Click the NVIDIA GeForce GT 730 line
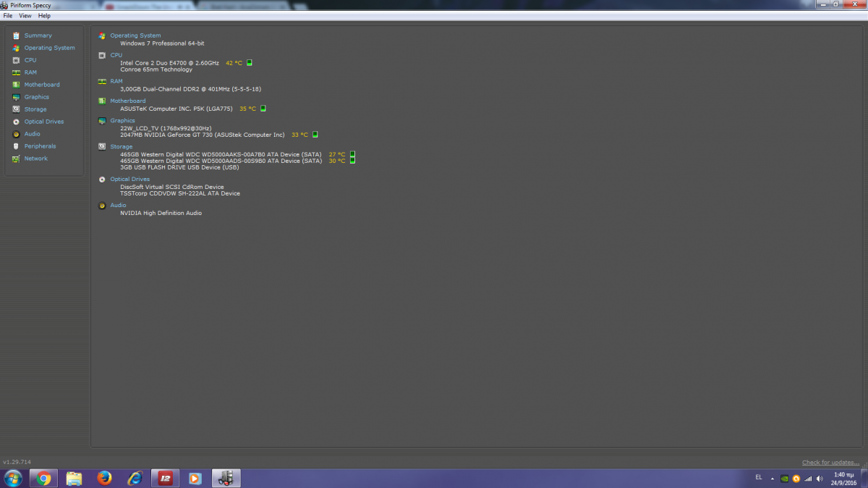The width and height of the screenshot is (868, 488). click(x=203, y=135)
